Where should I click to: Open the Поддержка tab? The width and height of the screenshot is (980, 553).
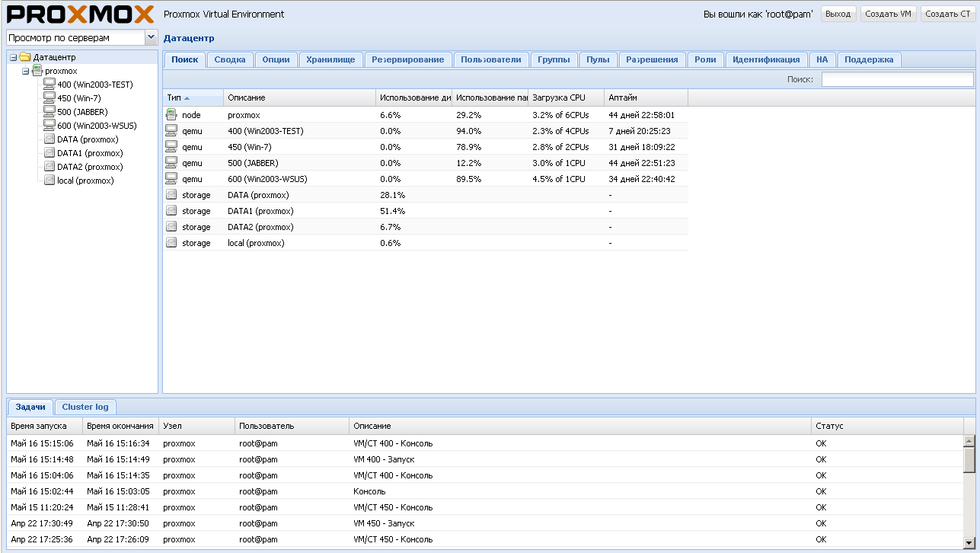[869, 59]
